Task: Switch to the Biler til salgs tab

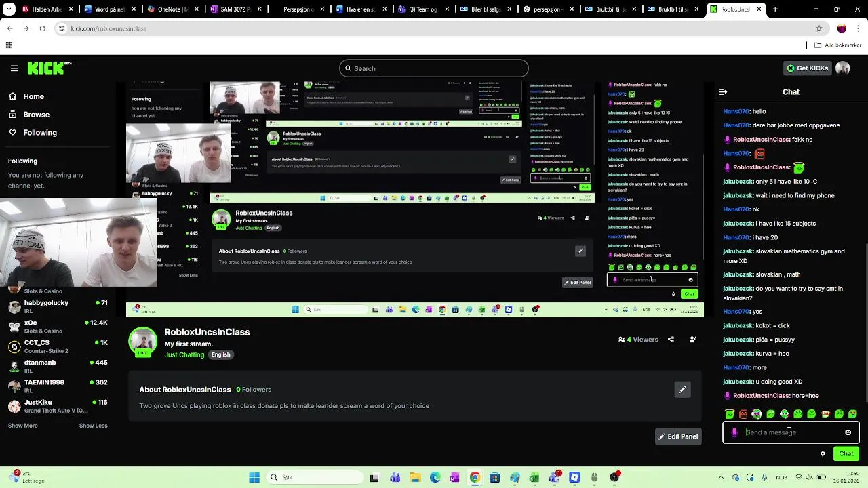Action: pyautogui.click(x=485, y=9)
